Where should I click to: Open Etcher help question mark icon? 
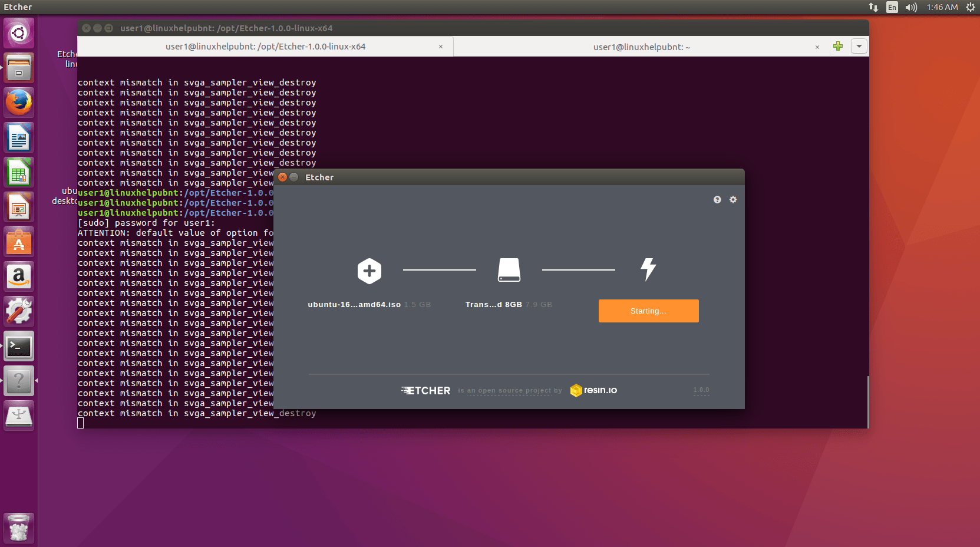(x=717, y=200)
